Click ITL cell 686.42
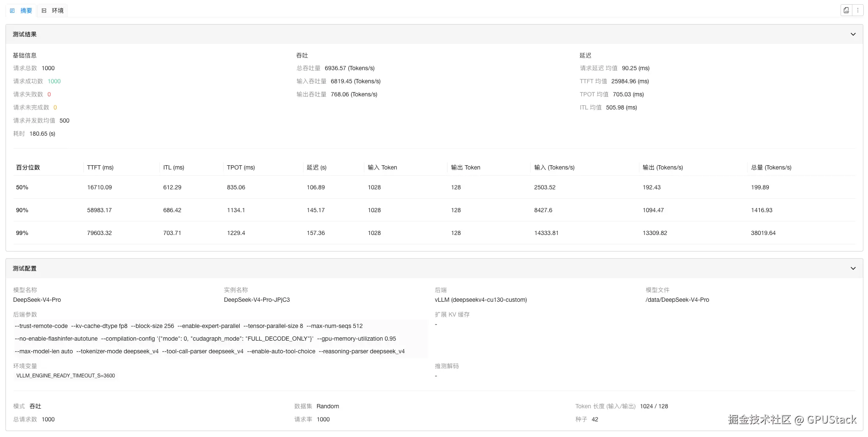Image resolution: width=868 pixels, height=437 pixels. 172,210
